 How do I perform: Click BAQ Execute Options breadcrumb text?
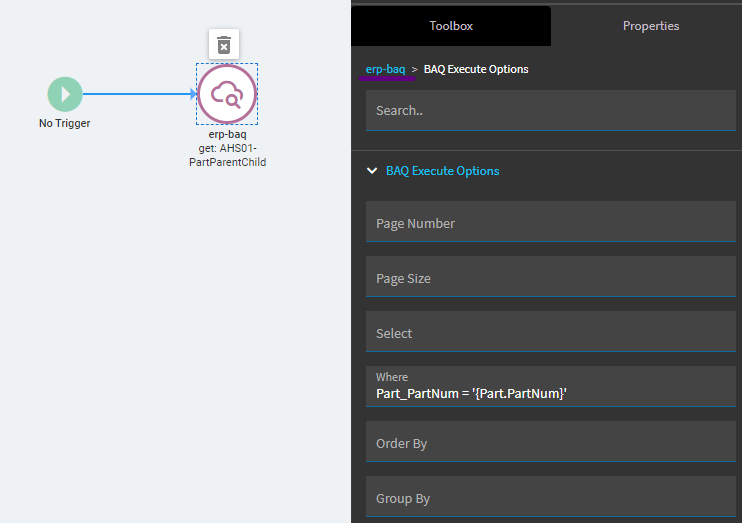point(476,69)
